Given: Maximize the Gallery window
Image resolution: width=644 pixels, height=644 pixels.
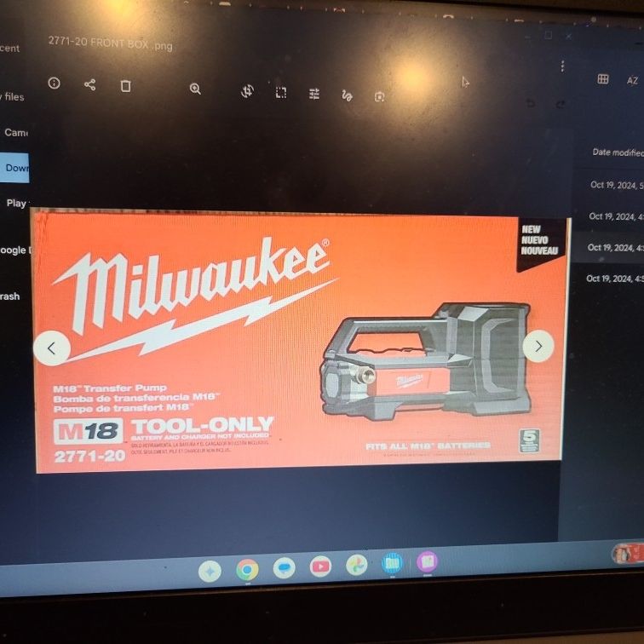Looking at the screenshot, I should click(548, 36).
